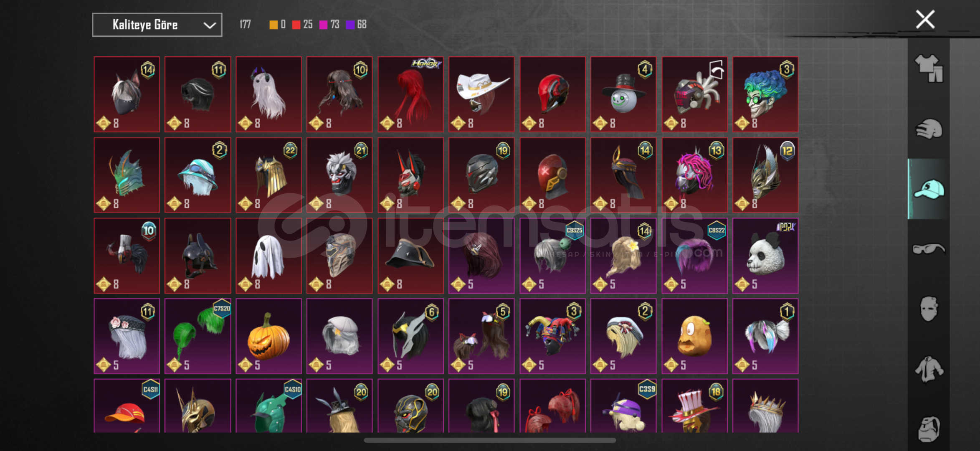Select the colorful jester hat item

[x=552, y=336]
